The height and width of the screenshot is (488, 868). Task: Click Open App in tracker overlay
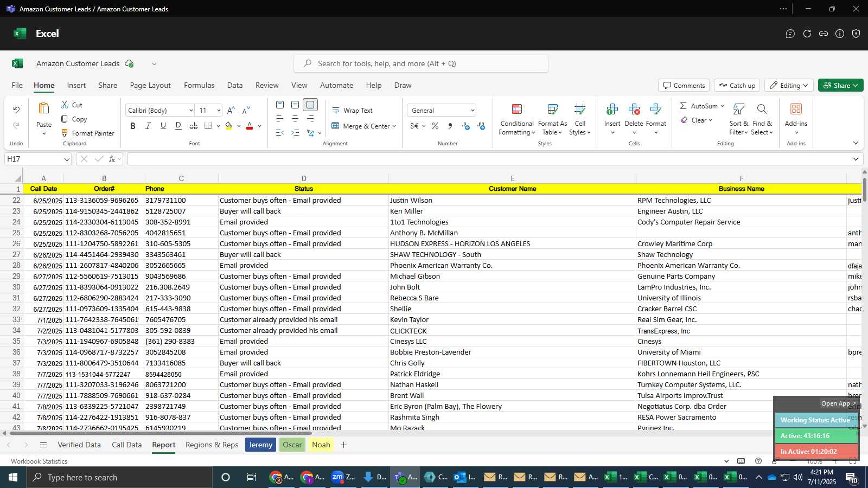point(838,403)
